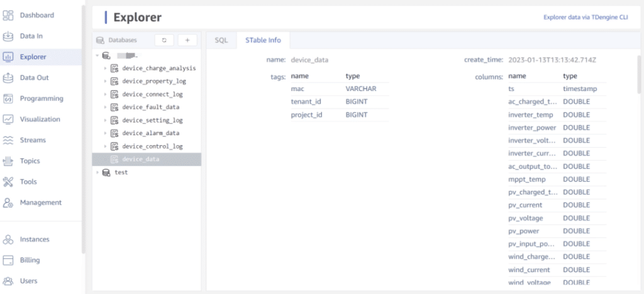Switch to the SQL tab
Viewport: 644px width, 294px height.
[x=221, y=40]
